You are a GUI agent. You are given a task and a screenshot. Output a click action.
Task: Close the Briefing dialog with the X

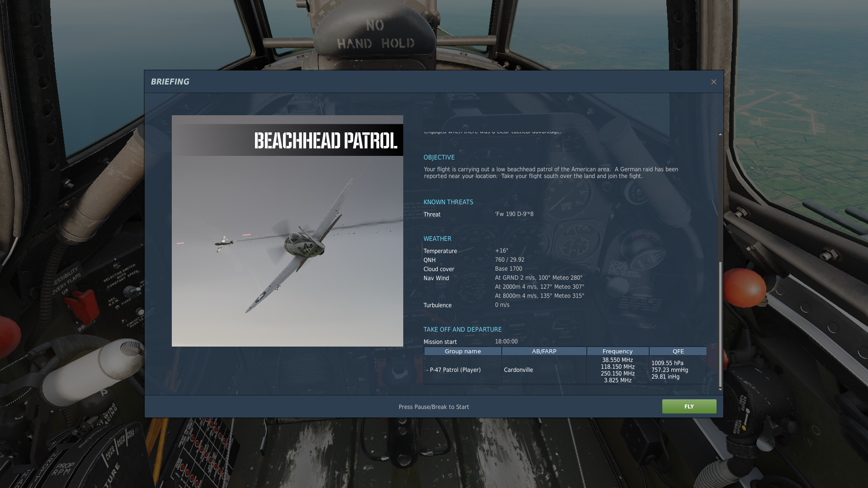714,82
